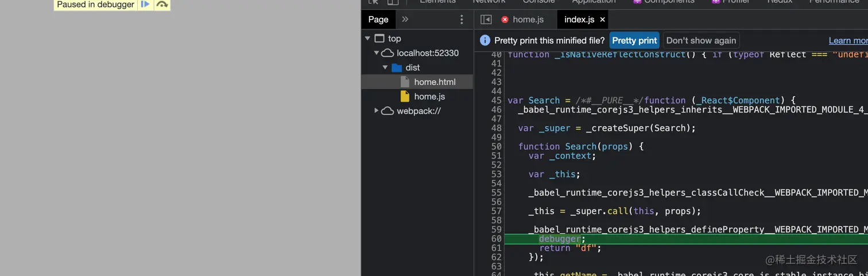Click the _this = _super.call(this, props) line
This screenshot has width=868, height=276.
pos(615,211)
